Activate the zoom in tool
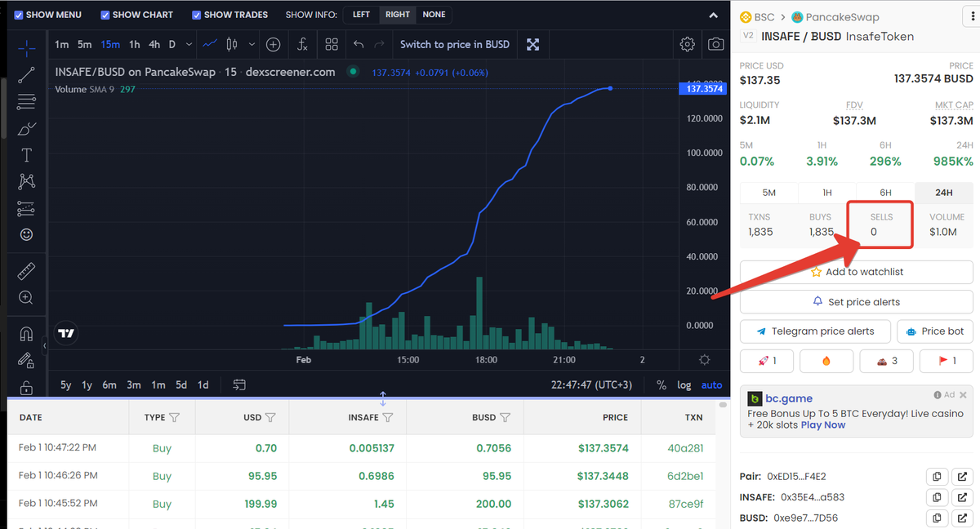The width and height of the screenshot is (980, 529). click(26, 298)
